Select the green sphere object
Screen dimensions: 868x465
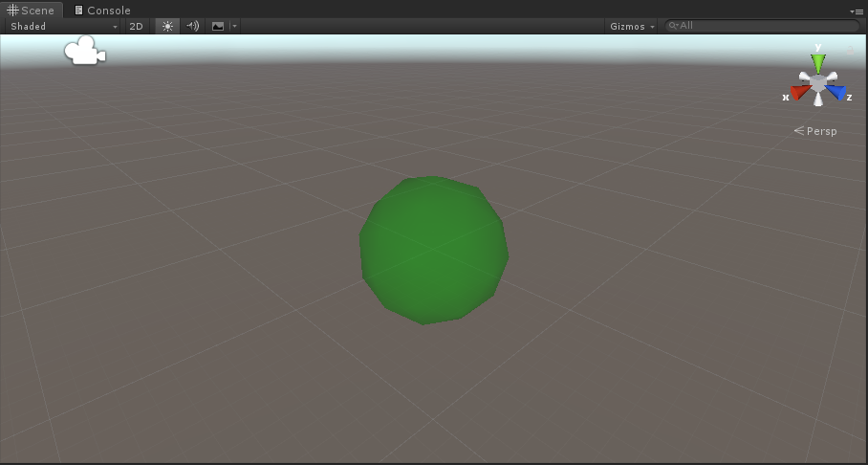[434, 251]
